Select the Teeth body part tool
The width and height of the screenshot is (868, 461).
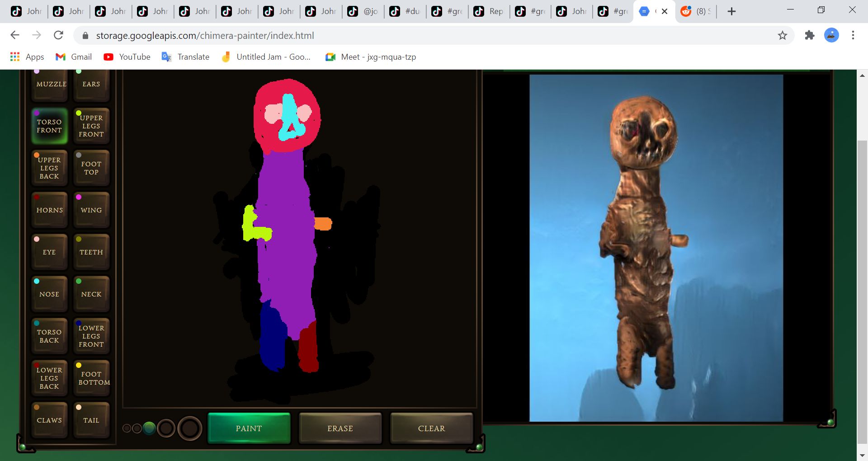click(91, 252)
